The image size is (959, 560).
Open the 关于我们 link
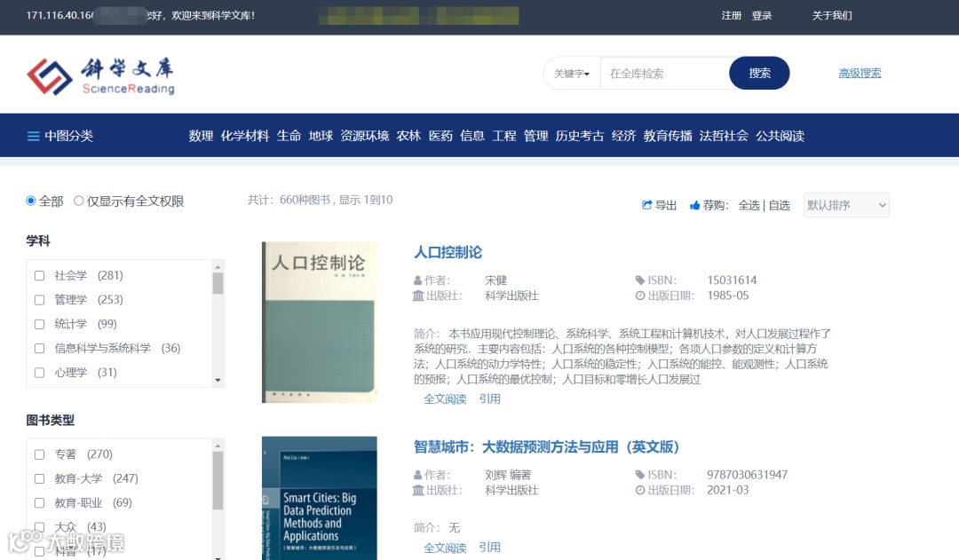click(x=832, y=15)
